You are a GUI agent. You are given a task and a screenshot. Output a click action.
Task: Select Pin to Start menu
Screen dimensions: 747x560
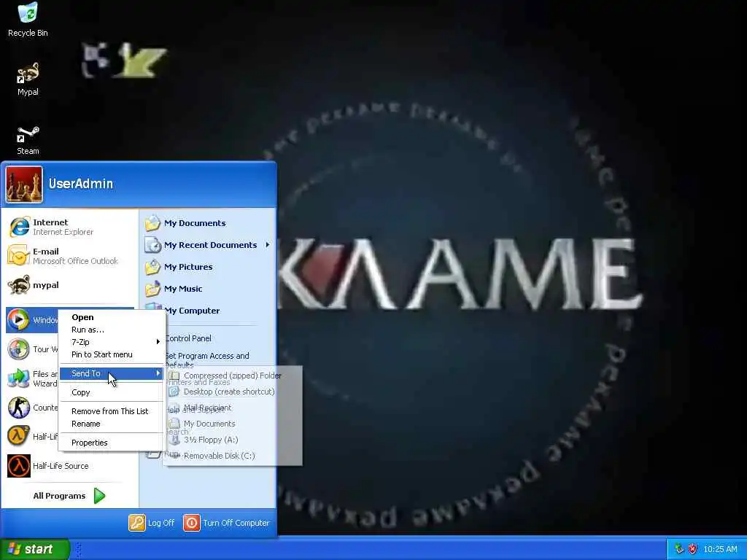111,354
